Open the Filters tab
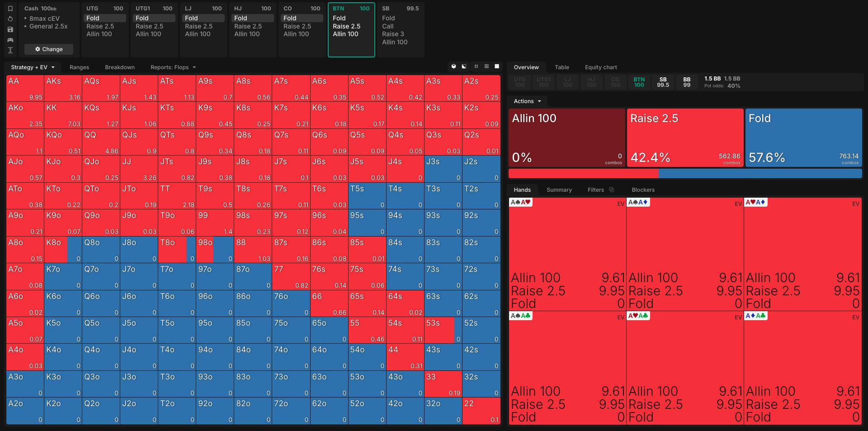This screenshot has height=431, width=868. tap(596, 190)
